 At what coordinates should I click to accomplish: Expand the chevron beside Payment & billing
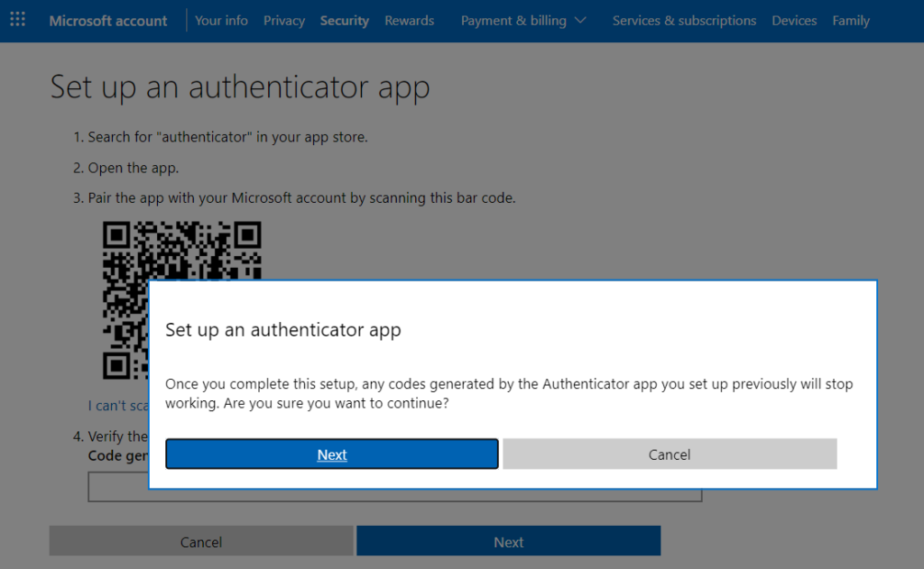point(579,20)
